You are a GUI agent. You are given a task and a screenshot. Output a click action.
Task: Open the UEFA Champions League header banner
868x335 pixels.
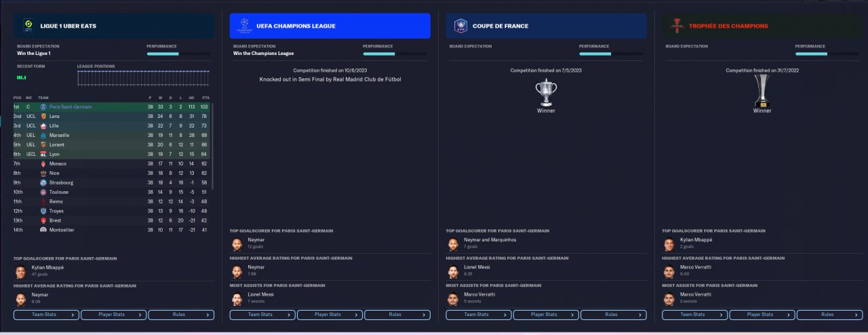[x=330, y=26]
